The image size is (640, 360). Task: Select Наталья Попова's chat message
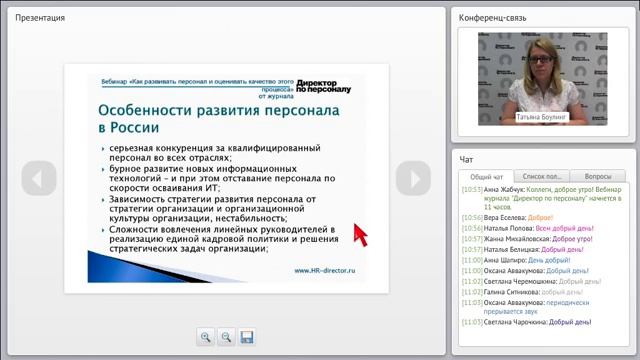click(x=528, y=228)
